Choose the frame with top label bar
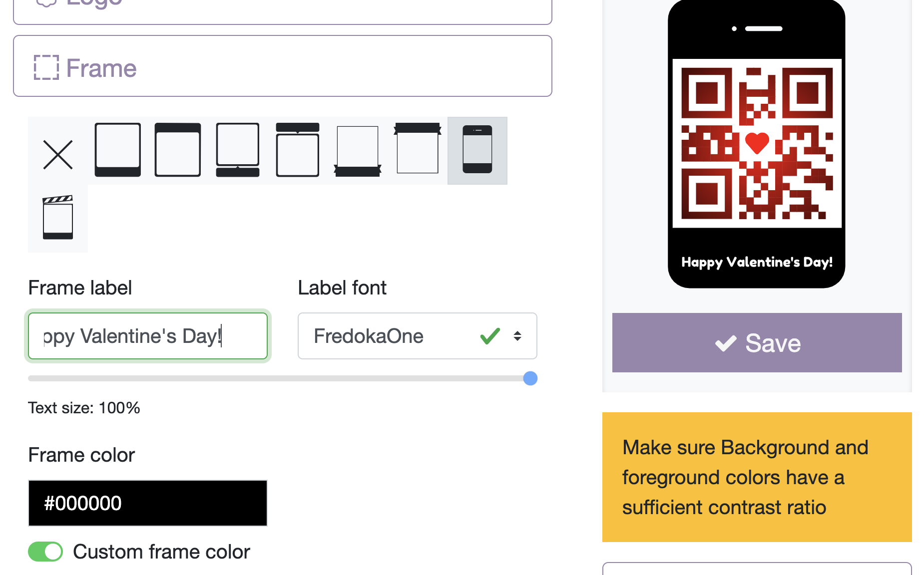Screen dimensions: 924x575 pos(177,150)
